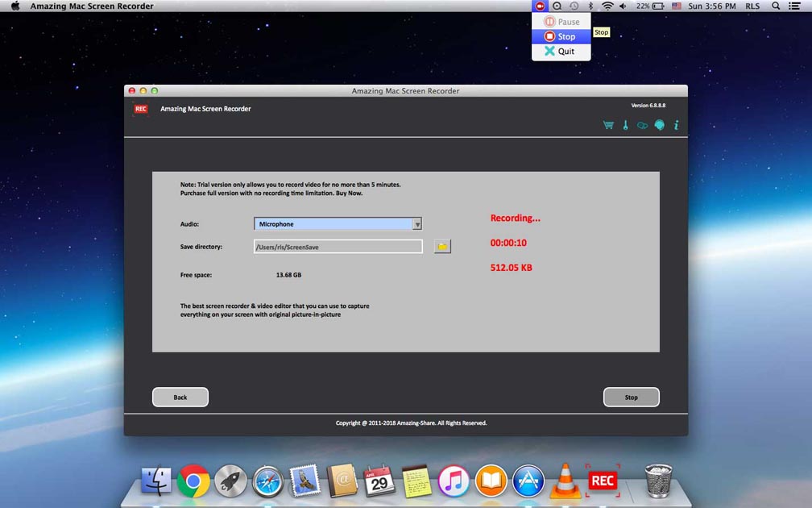Open Notes pad in the Dock

point(417,481)
